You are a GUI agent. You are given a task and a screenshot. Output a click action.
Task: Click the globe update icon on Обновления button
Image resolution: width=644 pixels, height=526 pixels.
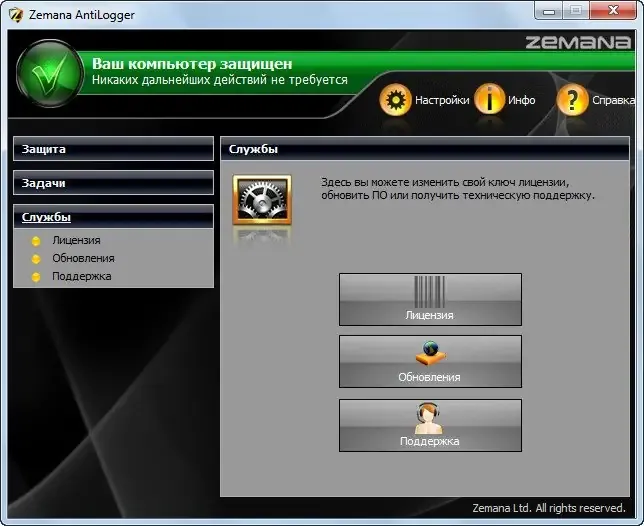pyautogui.click(x=430, y=353)
